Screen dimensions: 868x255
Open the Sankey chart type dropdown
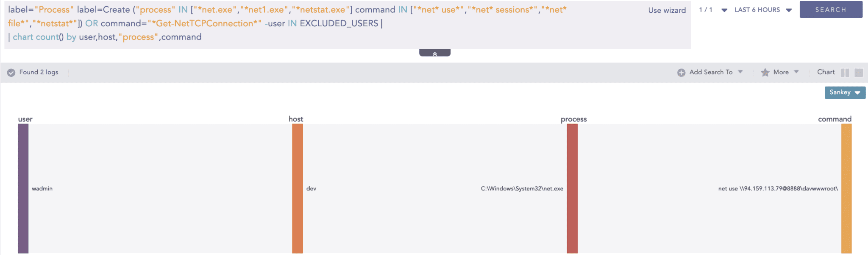click(845, 92)
